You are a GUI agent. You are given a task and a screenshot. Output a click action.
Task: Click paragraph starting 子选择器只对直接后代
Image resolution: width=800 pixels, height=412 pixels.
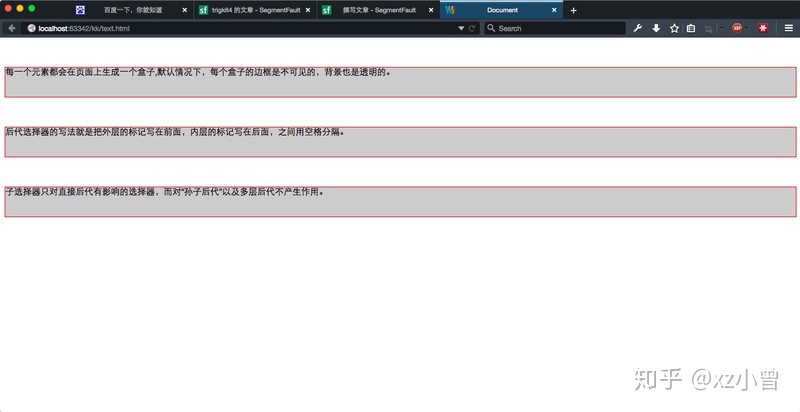pyautogui.click(x=401, y=201)
